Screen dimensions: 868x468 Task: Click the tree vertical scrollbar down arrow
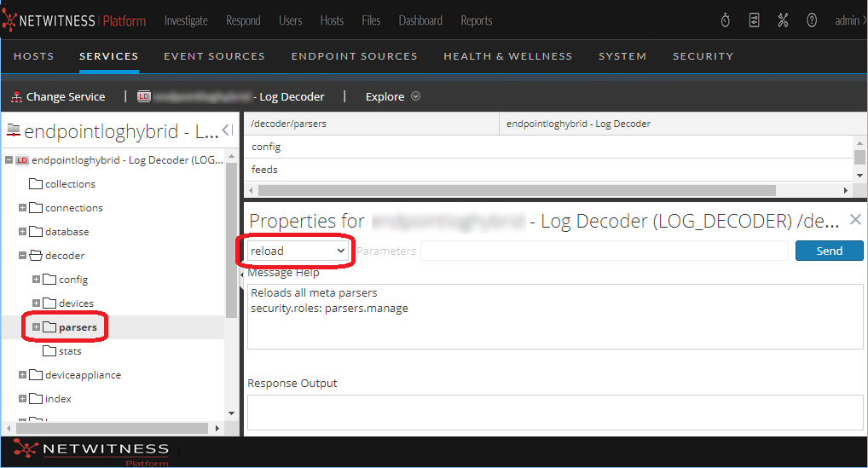(231, 413)
